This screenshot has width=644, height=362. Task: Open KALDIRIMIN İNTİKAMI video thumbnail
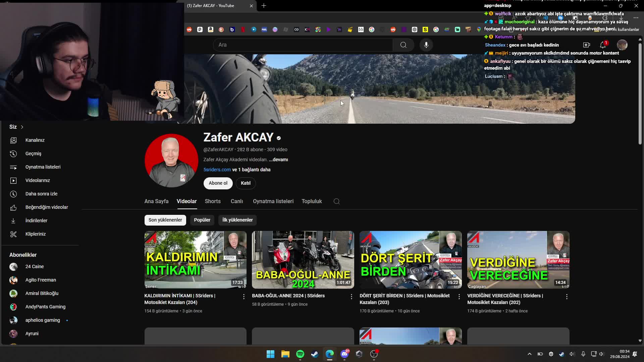[x=195, y=260]
